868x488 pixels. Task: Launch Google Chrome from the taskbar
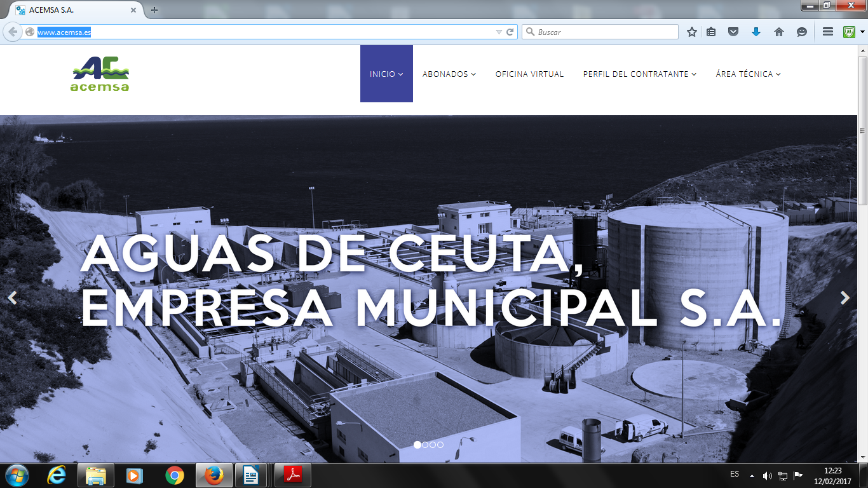174,475
